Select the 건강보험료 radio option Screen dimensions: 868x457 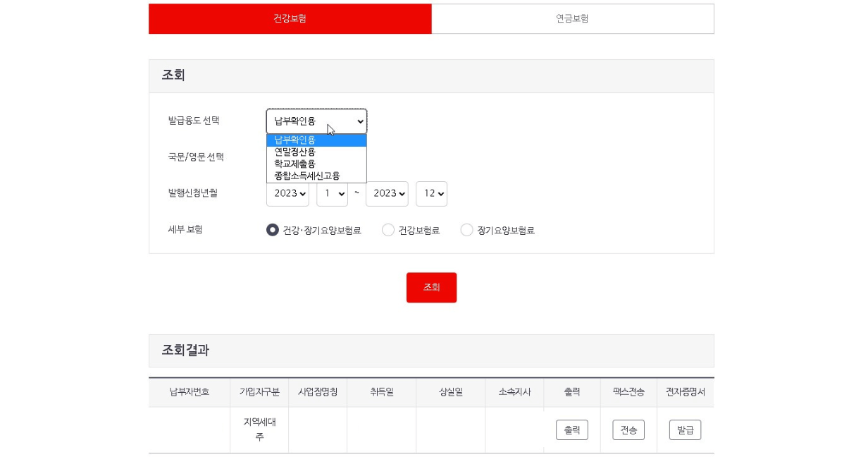pos(388,229)
